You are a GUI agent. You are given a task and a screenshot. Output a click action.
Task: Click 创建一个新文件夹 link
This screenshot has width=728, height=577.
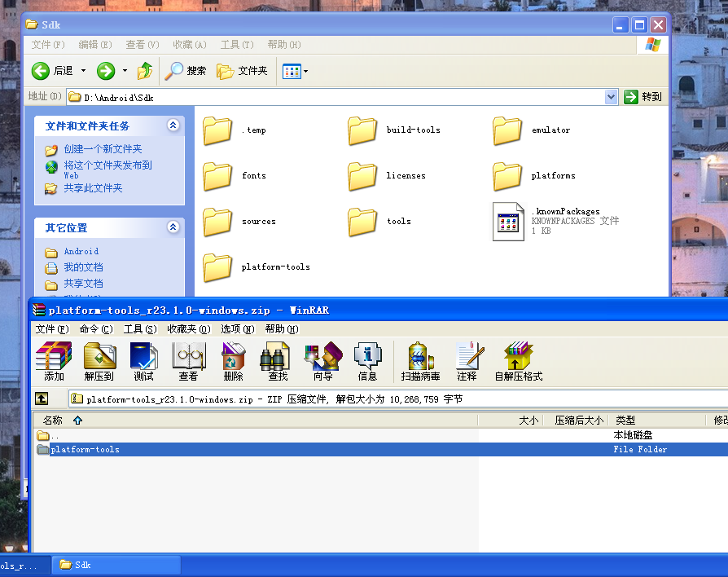click(x=103, y=149)
